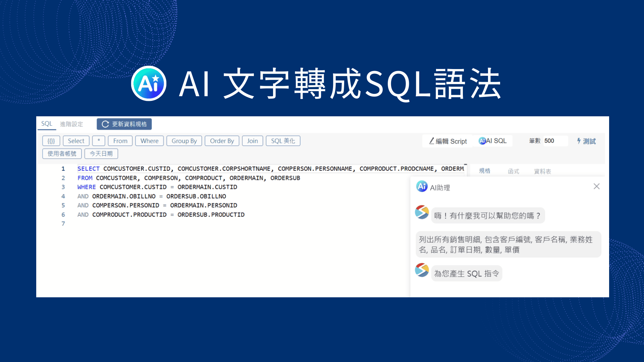Click the 筆數 field showing 500
This screenshot has width=644, height=362.
(555, 141)
